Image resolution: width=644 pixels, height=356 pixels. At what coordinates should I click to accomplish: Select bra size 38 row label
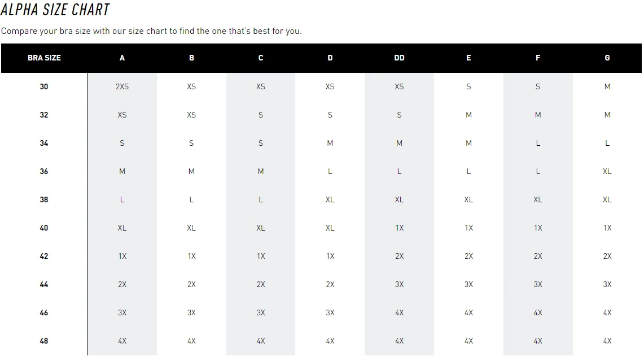click(44, 200)
